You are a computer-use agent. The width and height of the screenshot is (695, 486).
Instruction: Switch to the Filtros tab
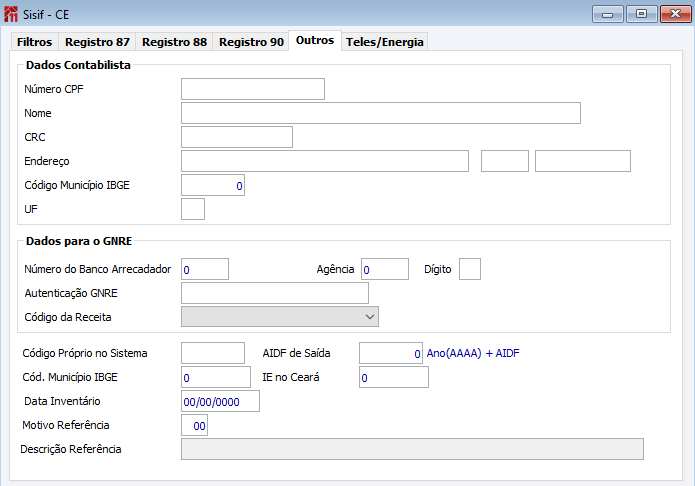[35, 42]
